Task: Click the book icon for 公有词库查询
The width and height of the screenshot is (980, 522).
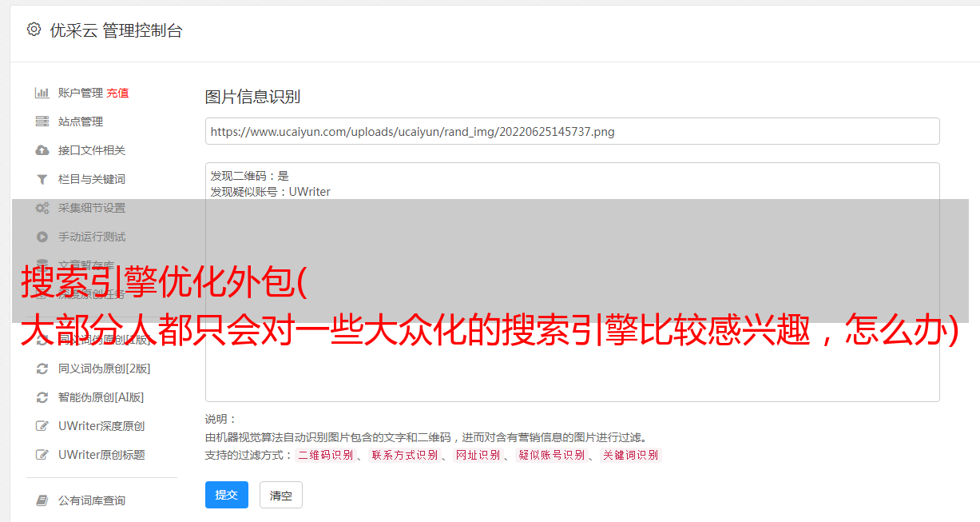Action: (42, 500)
